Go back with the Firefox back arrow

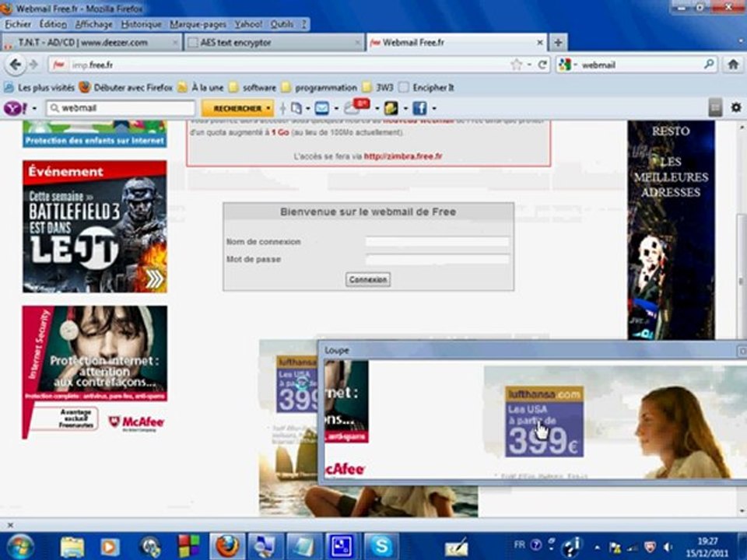click(x=16, y=65)
